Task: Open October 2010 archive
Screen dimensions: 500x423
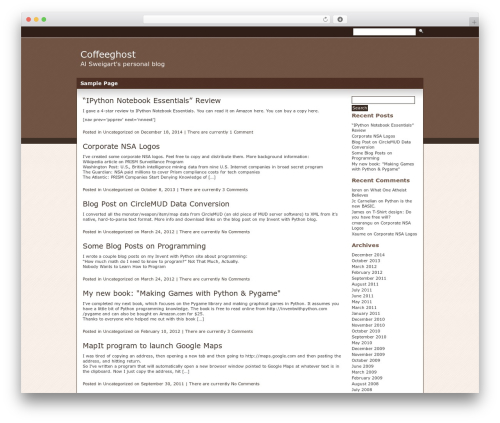Action: [366, 331]
